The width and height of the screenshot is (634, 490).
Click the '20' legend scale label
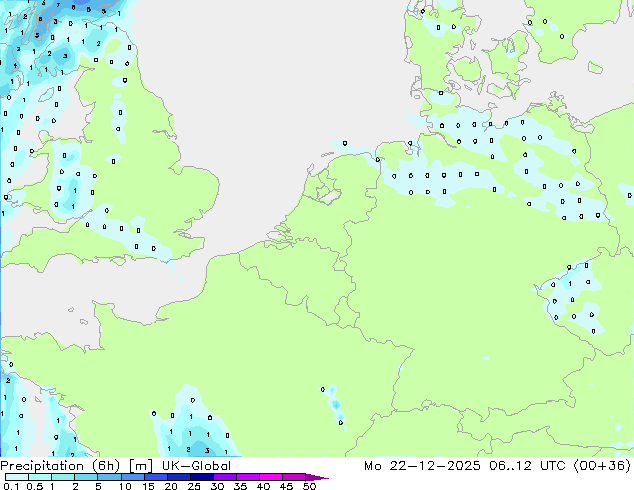tap(171, 486)
